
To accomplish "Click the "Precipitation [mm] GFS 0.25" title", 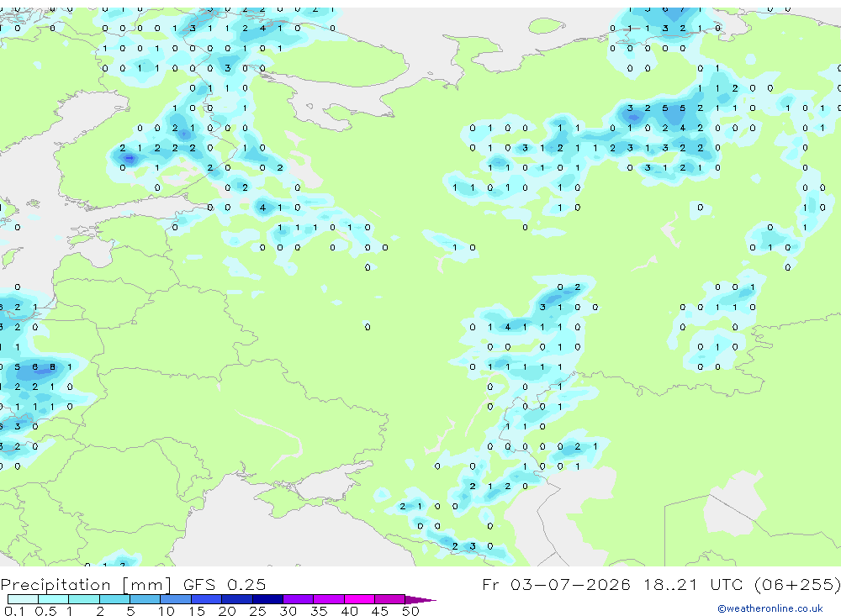I will click(133, 584).
